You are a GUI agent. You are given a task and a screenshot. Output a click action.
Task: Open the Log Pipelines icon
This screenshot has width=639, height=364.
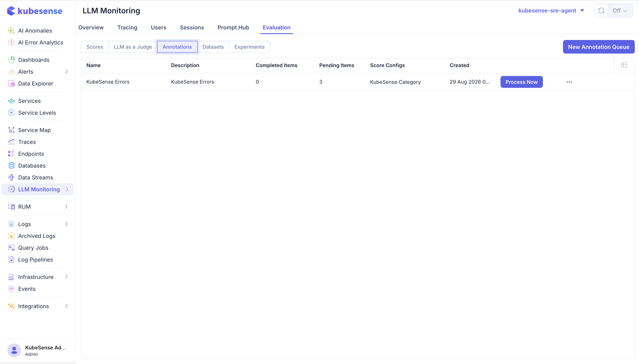[x=11, y=259]
